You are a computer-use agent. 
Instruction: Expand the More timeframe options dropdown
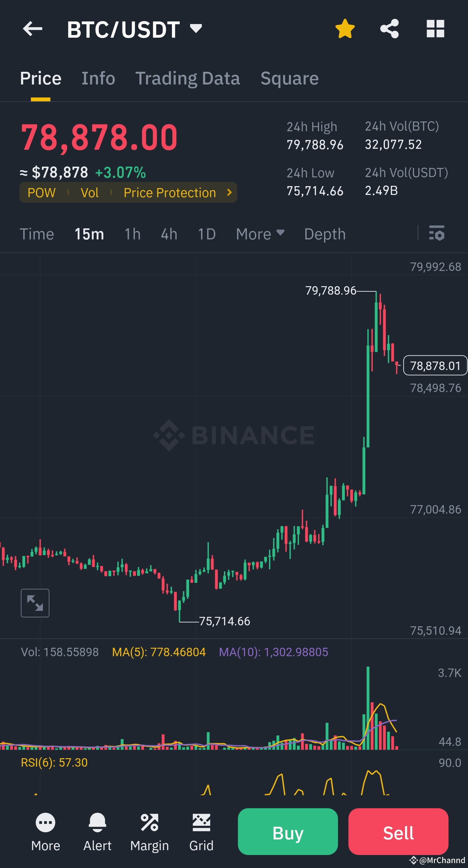260,234
